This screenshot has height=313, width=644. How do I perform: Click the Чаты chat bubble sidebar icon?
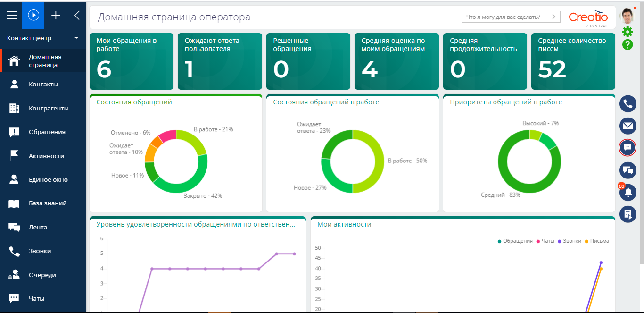click(x=14, y=298)
